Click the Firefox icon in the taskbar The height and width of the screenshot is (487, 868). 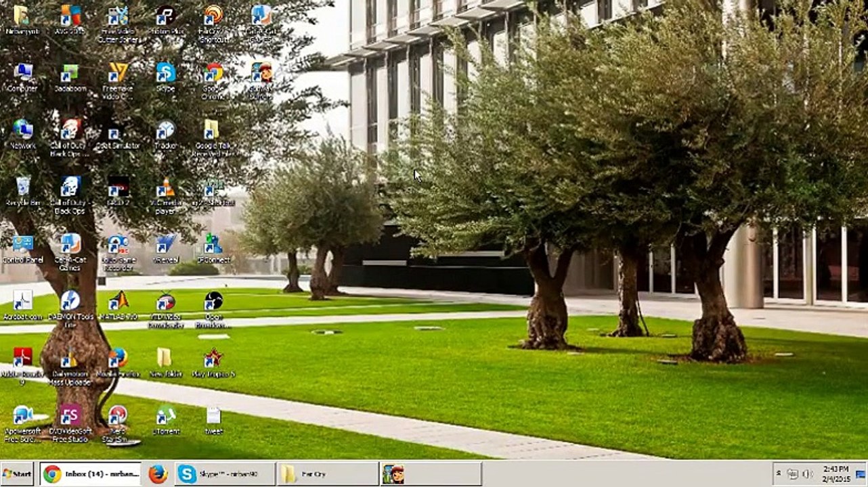pos(158,474)
